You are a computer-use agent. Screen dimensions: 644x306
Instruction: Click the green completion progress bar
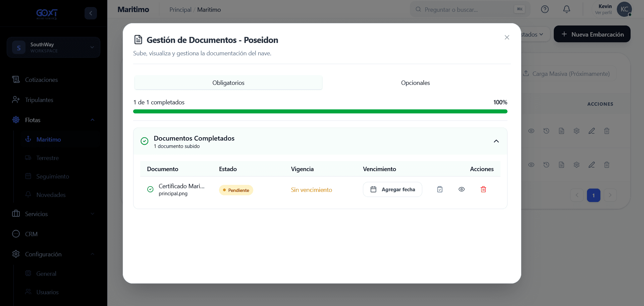click(320, 111)
